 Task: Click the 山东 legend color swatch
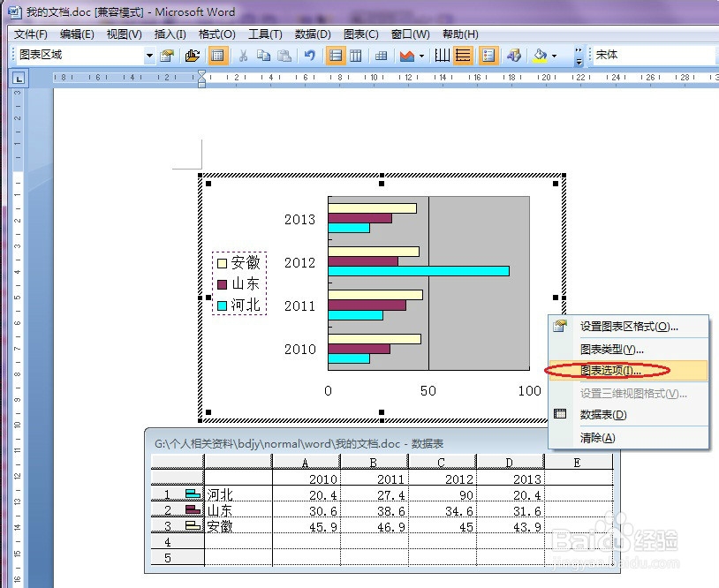[222, 284]
